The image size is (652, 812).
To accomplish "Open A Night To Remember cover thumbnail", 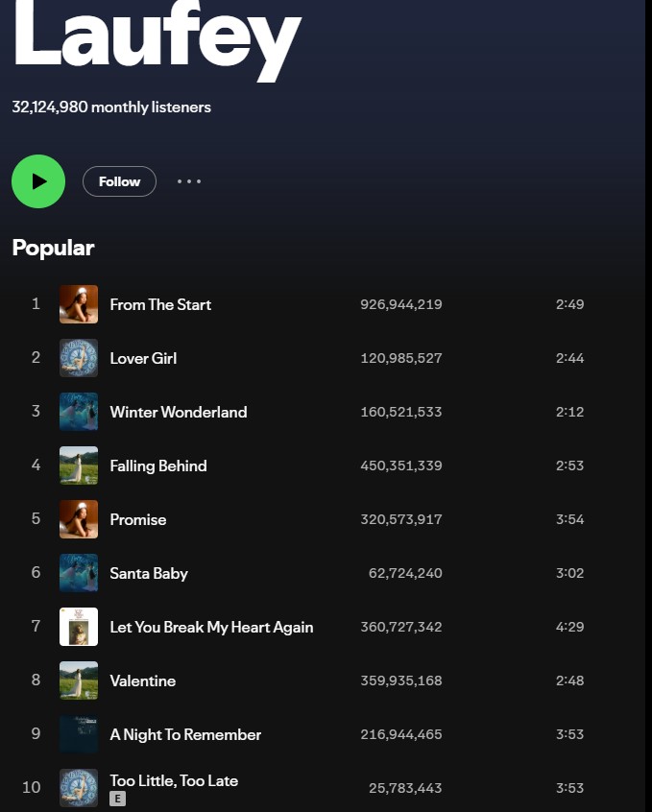I will point(79,734).
